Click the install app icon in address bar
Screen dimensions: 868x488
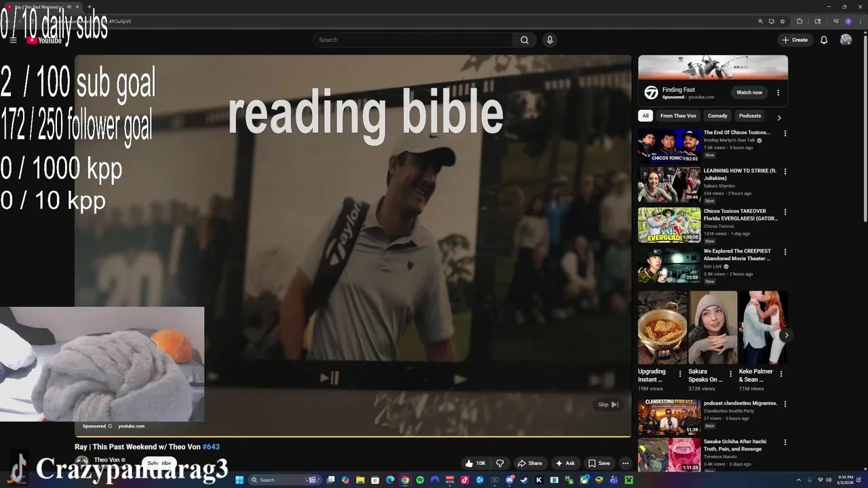point(772,21)
